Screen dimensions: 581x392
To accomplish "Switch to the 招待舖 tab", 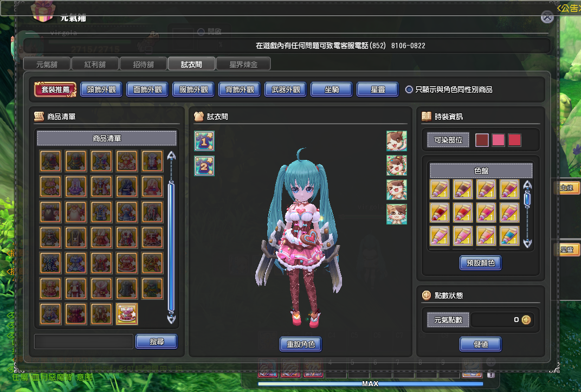I will click(144, 64).
